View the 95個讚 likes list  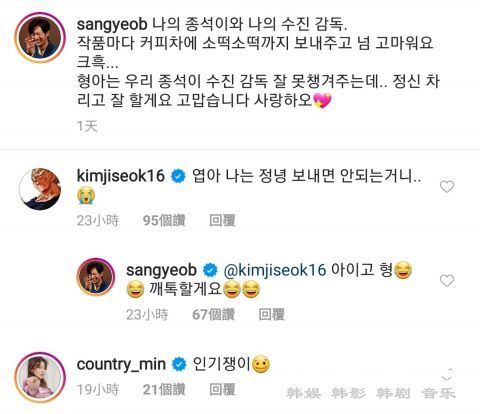(164, 220)
